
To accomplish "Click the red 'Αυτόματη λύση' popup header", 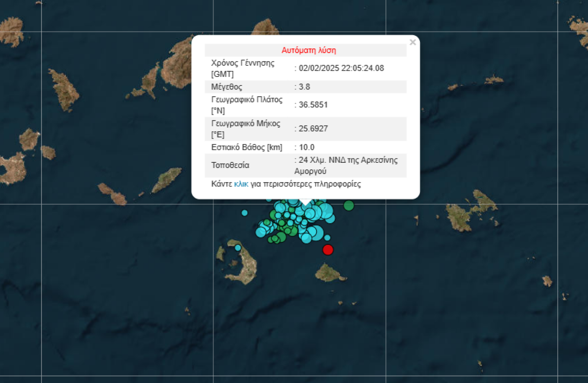I will pos(309,50).
